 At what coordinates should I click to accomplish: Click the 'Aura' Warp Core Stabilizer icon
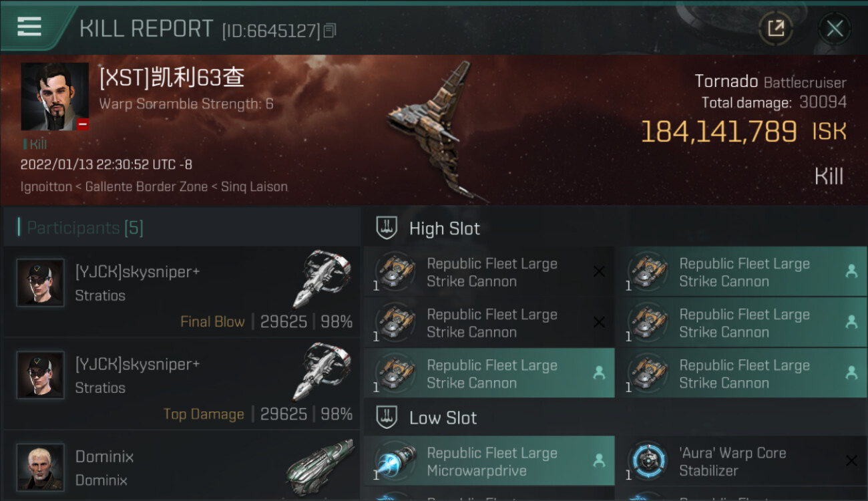click(647, 461)
